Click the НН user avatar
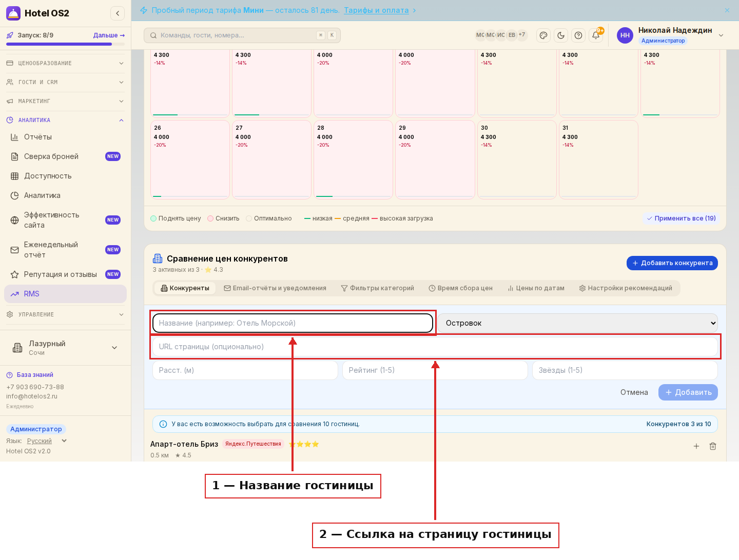The height and width of the screenshot is (560, 739). (x=625, y=35)
